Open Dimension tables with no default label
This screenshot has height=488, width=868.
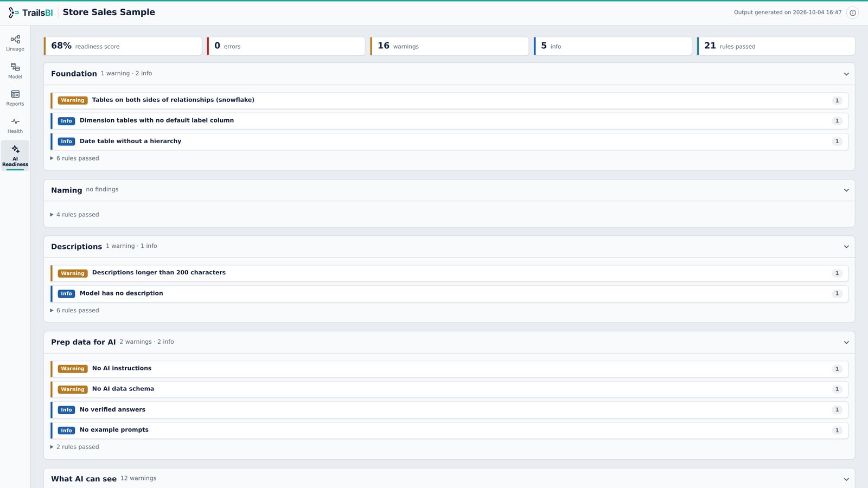point(449,121)
